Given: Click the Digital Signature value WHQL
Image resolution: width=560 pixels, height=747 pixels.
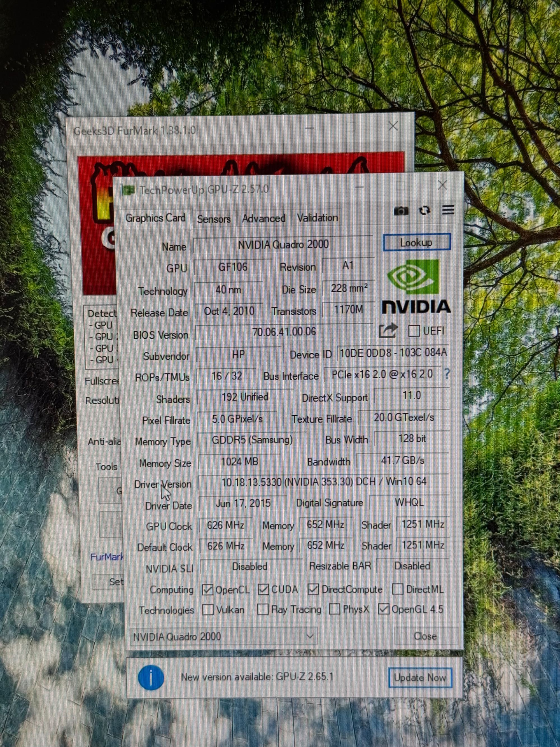Looking at the screenshot, I should pyautogui.click(x=409, y=502).
